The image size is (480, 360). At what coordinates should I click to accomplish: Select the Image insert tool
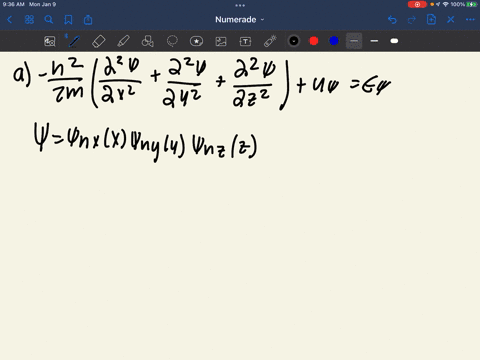(221, 41)
